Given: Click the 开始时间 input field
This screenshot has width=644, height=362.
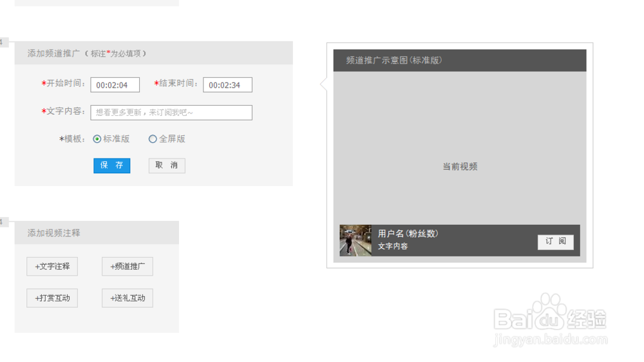Looking at the screenshot, I should [115, 85].
